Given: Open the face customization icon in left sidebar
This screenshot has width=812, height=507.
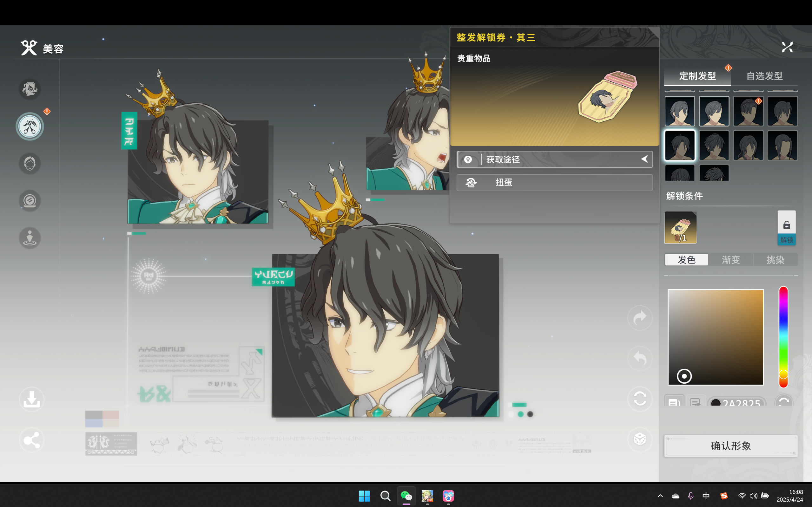Looking at the screenshot, I should 30,164.
